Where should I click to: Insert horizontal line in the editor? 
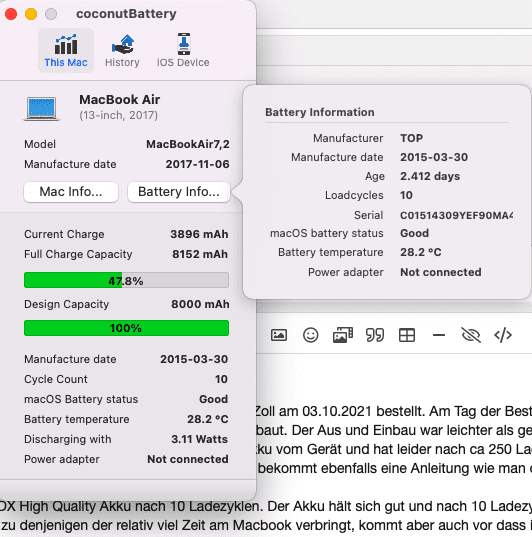(x=439, y=335)
